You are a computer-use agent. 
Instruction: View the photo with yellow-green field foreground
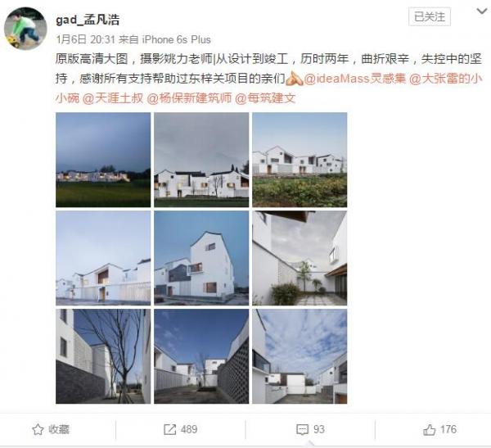(x=300, y=160)
